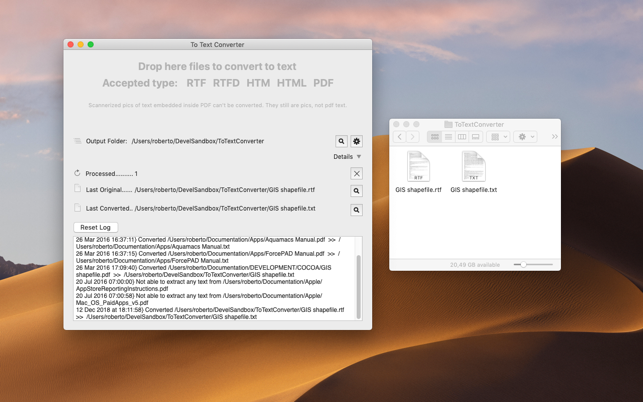Viewport: 643px width, 402px height.
Task: Click the document icon beside Last Original
Action: (x=77, y=188)
